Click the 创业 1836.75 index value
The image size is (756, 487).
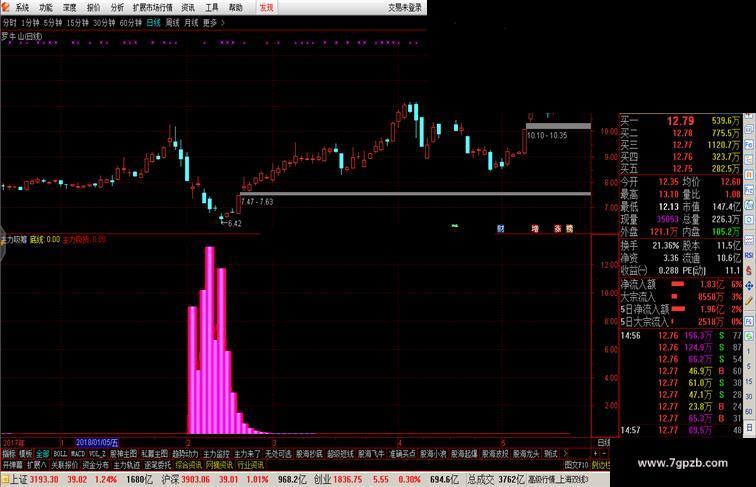point(347,480)
